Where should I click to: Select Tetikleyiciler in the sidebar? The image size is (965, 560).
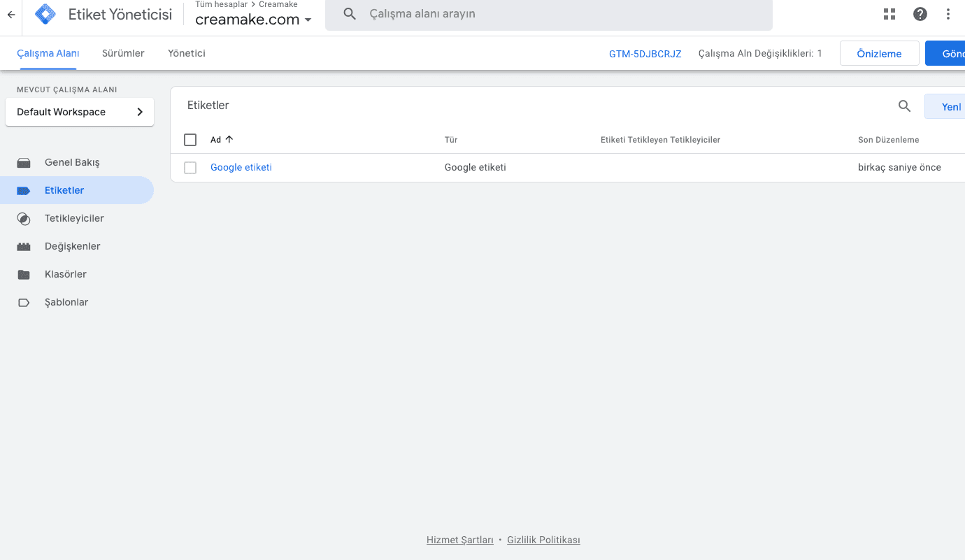(74, 218)
